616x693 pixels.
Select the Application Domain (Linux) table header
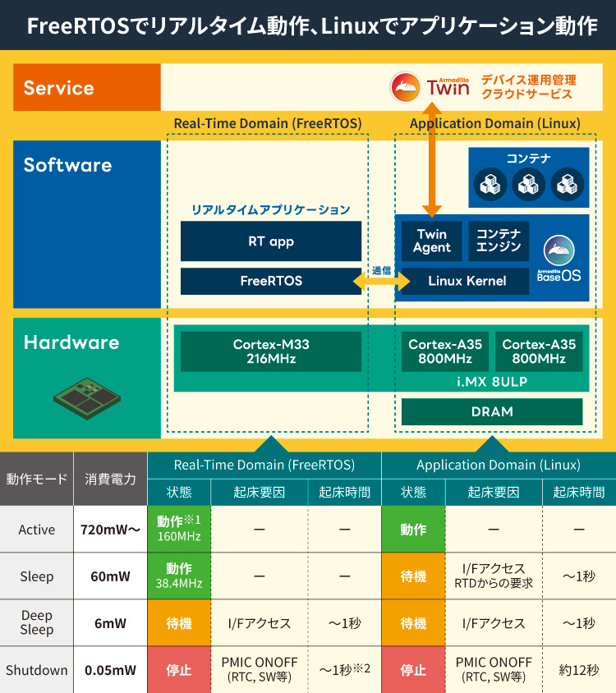[x=498, y=465]
